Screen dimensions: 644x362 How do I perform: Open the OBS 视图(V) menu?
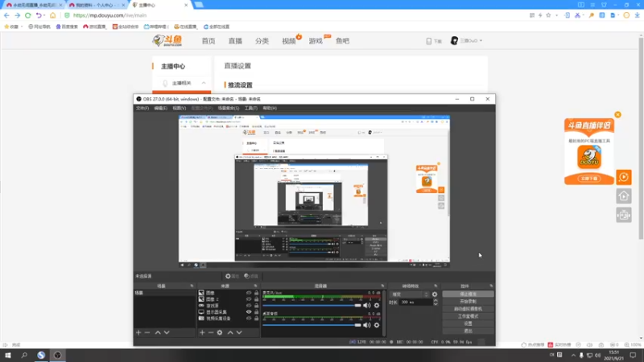pos(179,109)
